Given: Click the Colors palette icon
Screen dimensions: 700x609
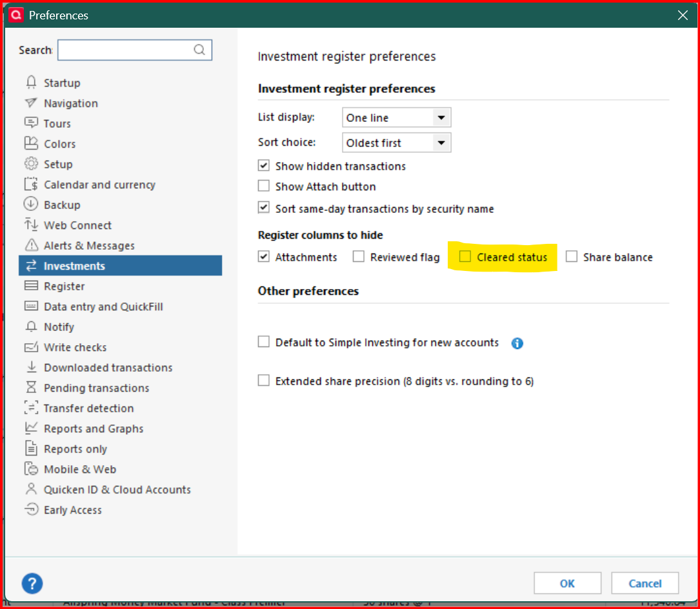Looking at the screenshot, I should (x=31, y=143).
